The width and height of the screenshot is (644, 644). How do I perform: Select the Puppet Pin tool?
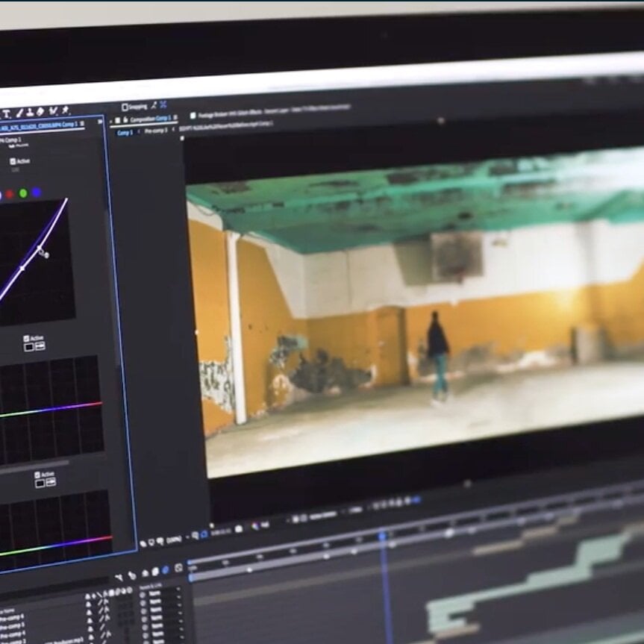(x=66, y=110)
